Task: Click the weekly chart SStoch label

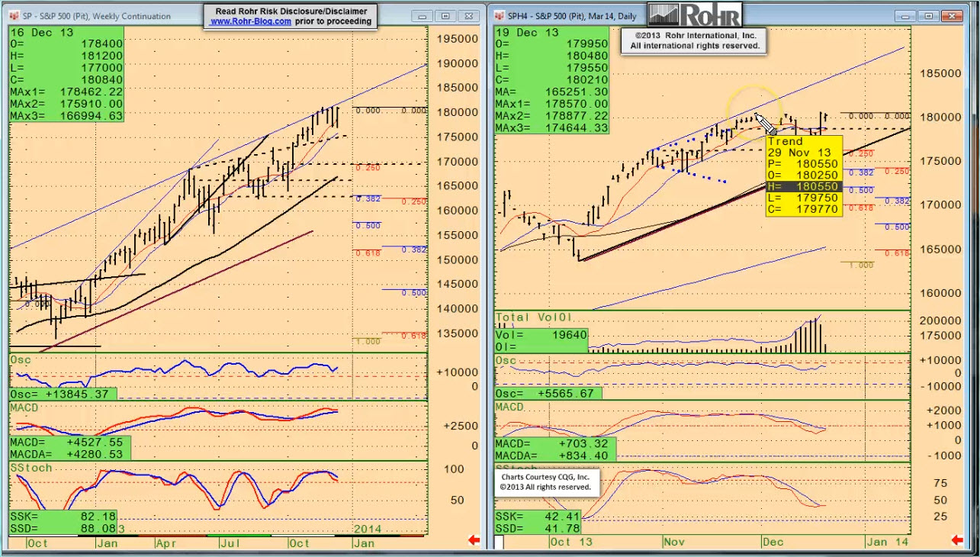Action: click(31, 467)
